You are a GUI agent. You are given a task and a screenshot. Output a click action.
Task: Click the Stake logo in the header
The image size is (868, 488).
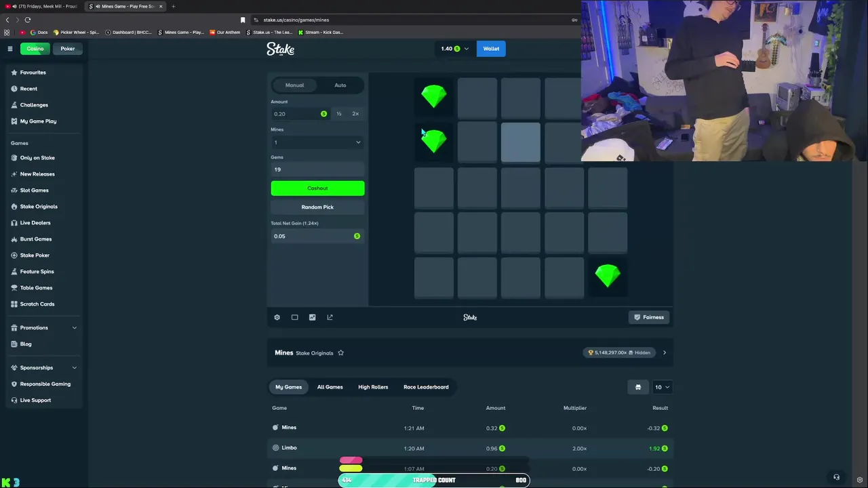tap(280, 49)
